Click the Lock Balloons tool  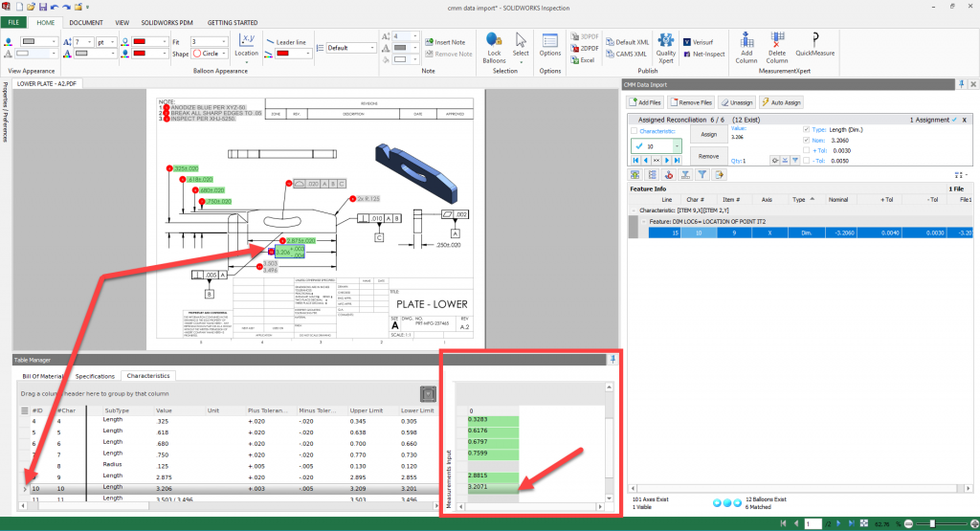click(494, 48)
